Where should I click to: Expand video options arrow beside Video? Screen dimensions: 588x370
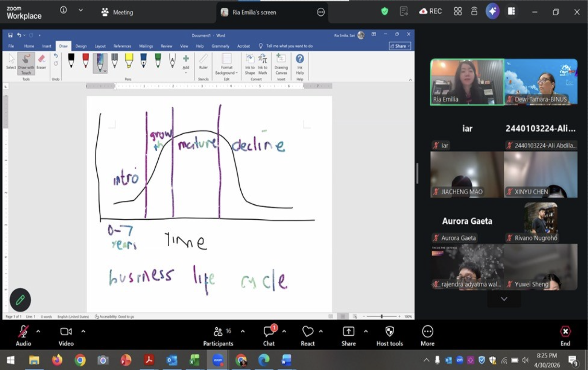83,331
